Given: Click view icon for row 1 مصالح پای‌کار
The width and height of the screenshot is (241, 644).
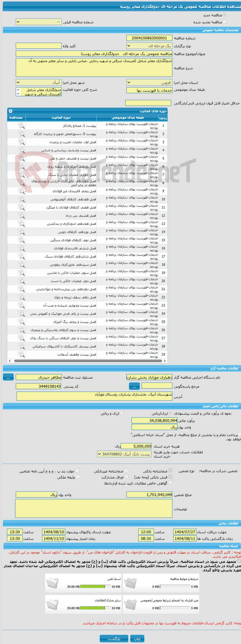Looking at the screenshot, I should pos(21,126).
